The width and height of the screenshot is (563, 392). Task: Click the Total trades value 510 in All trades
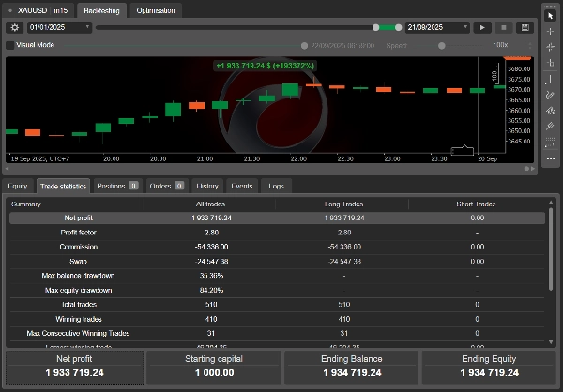[211, 305]
